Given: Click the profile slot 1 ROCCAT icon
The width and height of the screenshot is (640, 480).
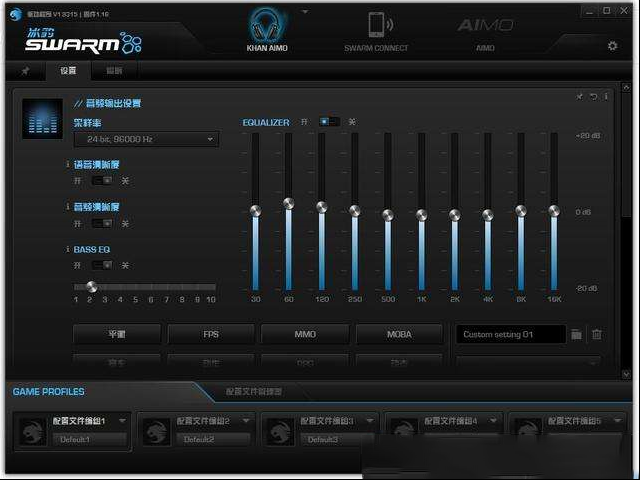Looking at the screenshot, I should coord(33,431).
